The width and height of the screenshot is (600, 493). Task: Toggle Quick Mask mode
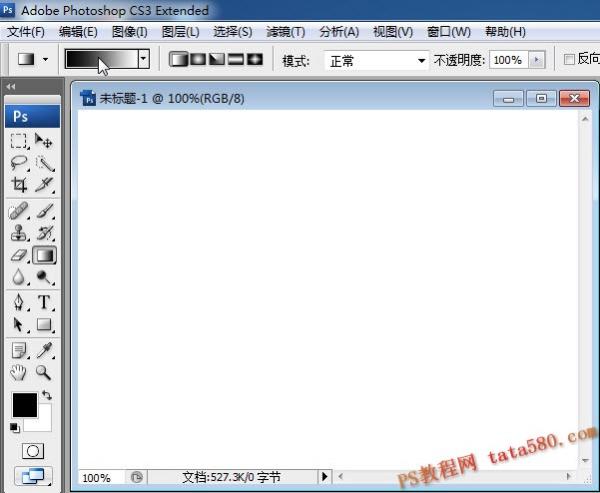click(33, 451)
